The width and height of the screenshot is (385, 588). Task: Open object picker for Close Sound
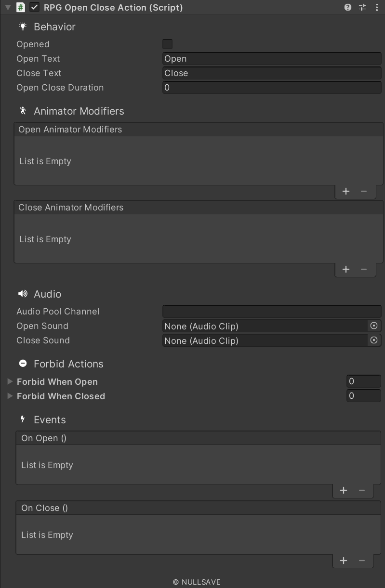tap(373, 340)
